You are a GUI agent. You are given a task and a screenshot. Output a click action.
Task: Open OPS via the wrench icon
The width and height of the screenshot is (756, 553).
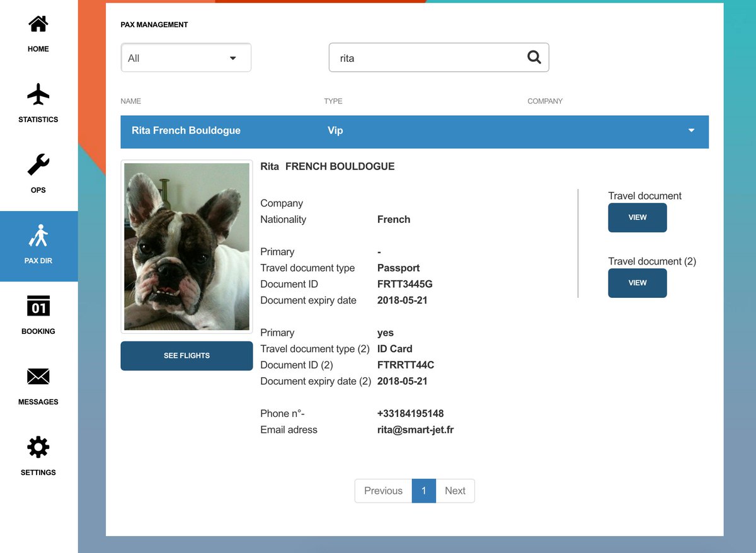[x=38, y=165]
